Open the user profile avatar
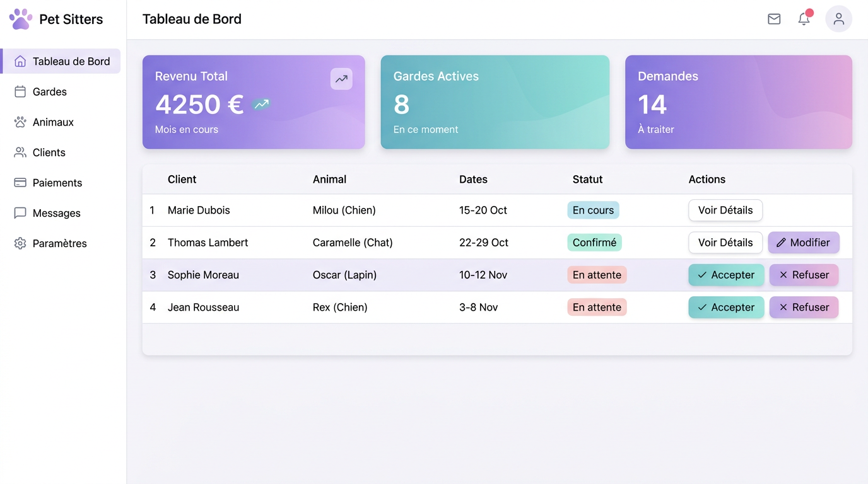 pos(838,19)
